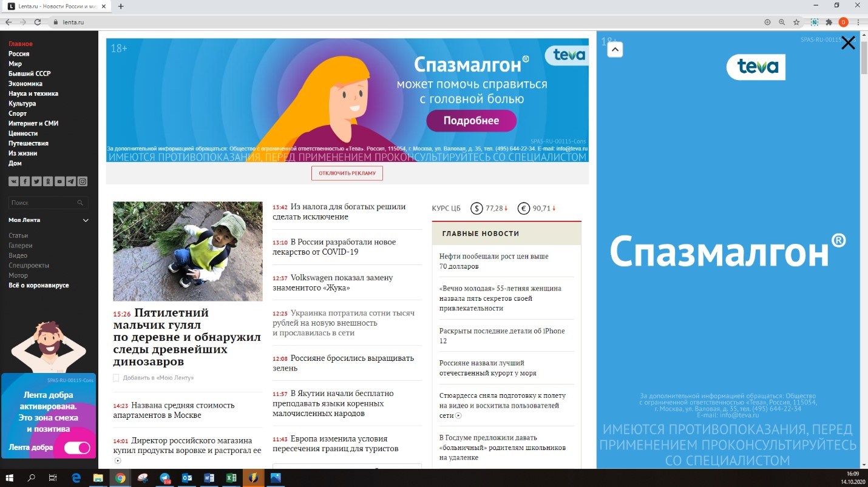The image size is (868, 487).
Task: Click the euro rate icon in КУРС ЦБ
Action: coord(523,209)
